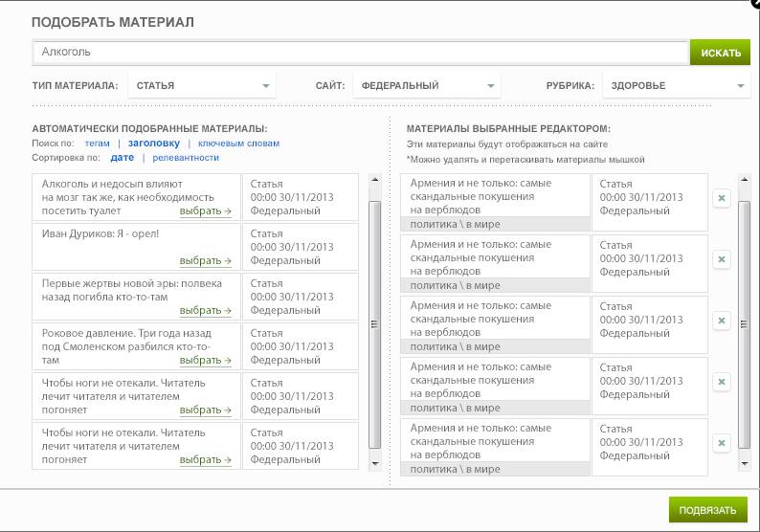Remove the second editor-selected material
This screenshot has height=532, width=760.
pyautogui.click(x=722, y=259)
